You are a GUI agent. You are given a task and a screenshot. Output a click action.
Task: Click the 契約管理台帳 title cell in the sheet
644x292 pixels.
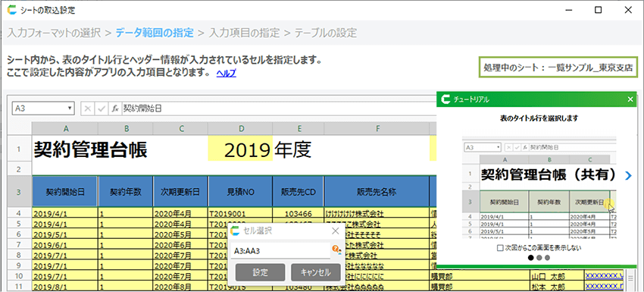click(x=90, y=150)
